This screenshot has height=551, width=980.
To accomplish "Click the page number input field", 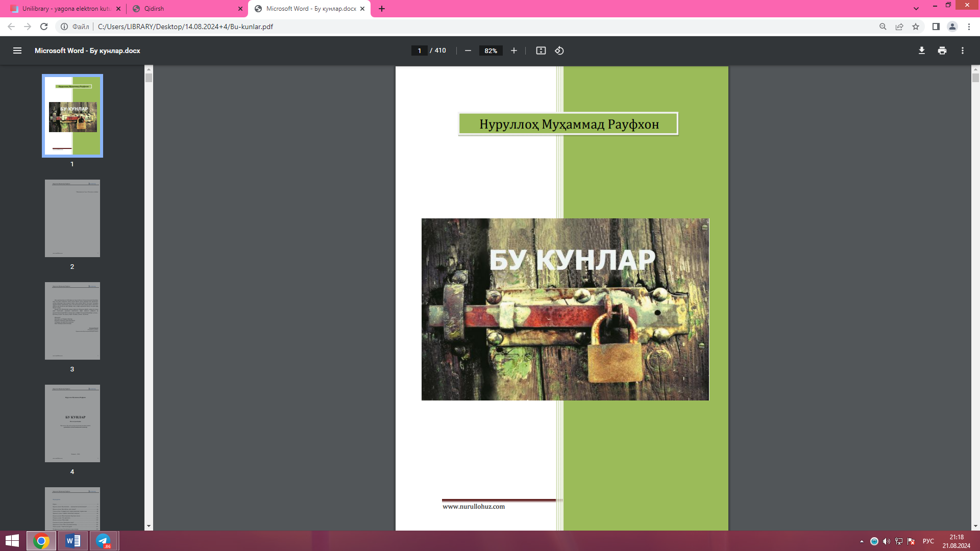I will coord(420,51).
